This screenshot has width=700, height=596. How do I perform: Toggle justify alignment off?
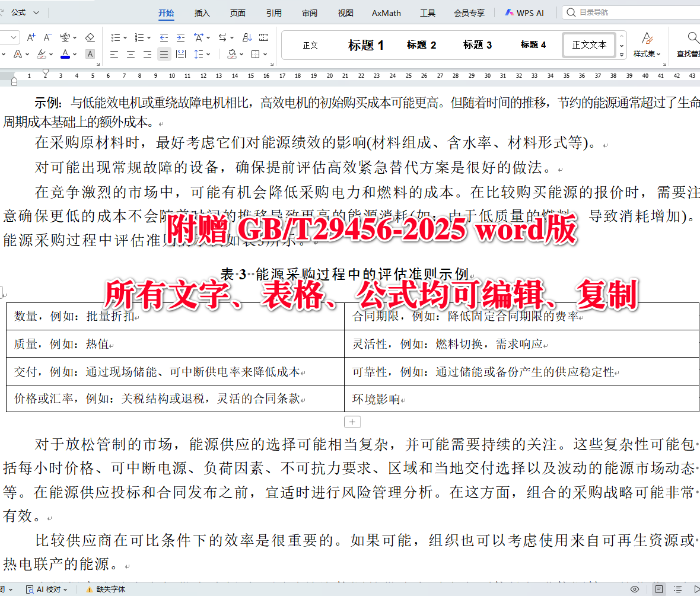(x=164, y=55)
